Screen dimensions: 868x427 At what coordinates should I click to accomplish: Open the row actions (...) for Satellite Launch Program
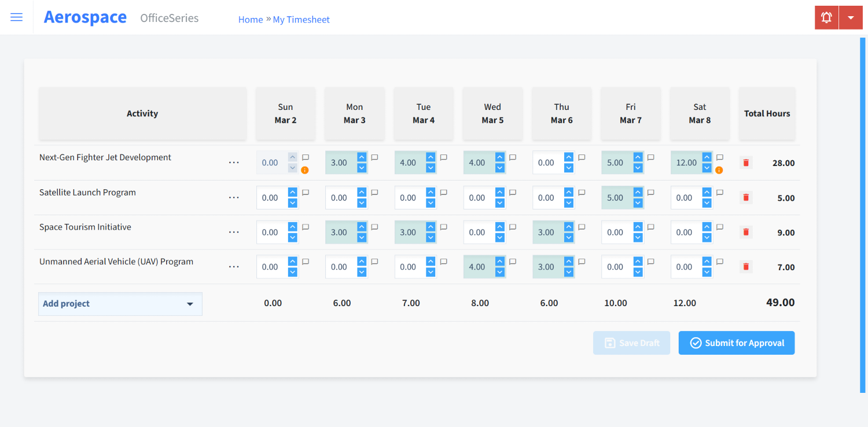click(234, 197)
